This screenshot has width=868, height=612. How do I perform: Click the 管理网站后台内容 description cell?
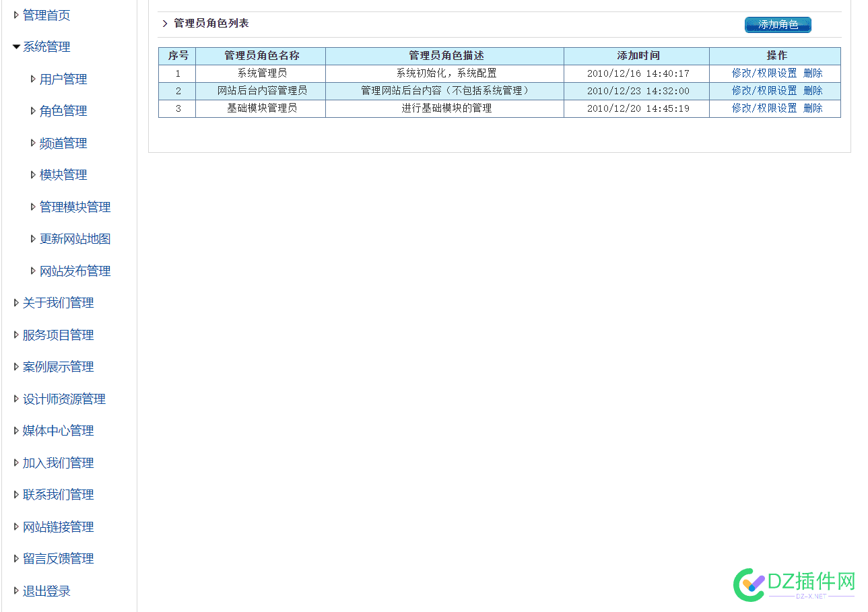pos(445,91)
